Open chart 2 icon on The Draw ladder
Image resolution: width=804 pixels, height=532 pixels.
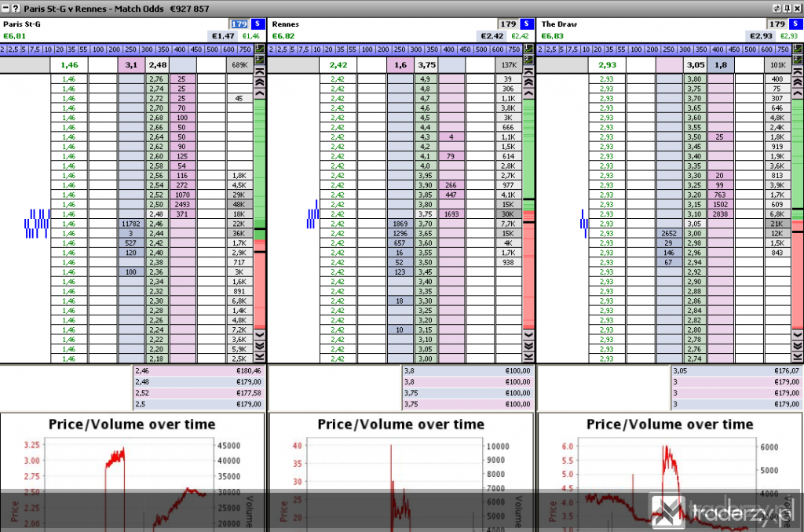[x=798, y=60]
